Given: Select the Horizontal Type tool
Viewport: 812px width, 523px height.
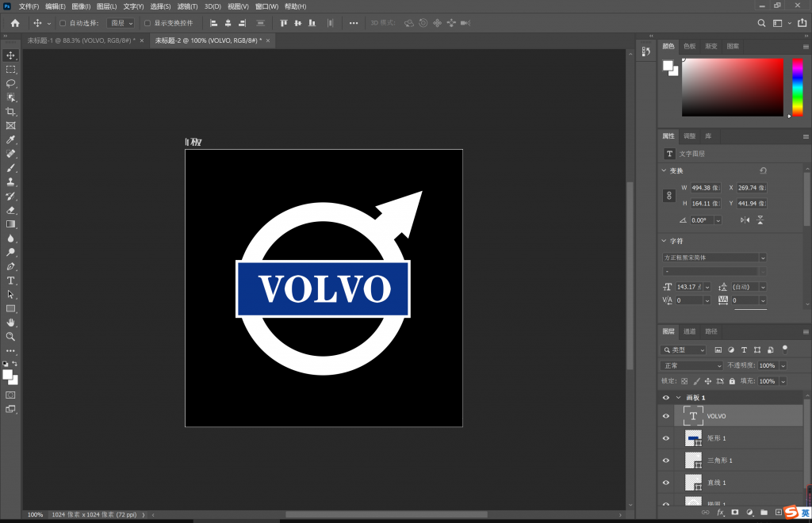Looking at the screenshot, I should (11, 281).
